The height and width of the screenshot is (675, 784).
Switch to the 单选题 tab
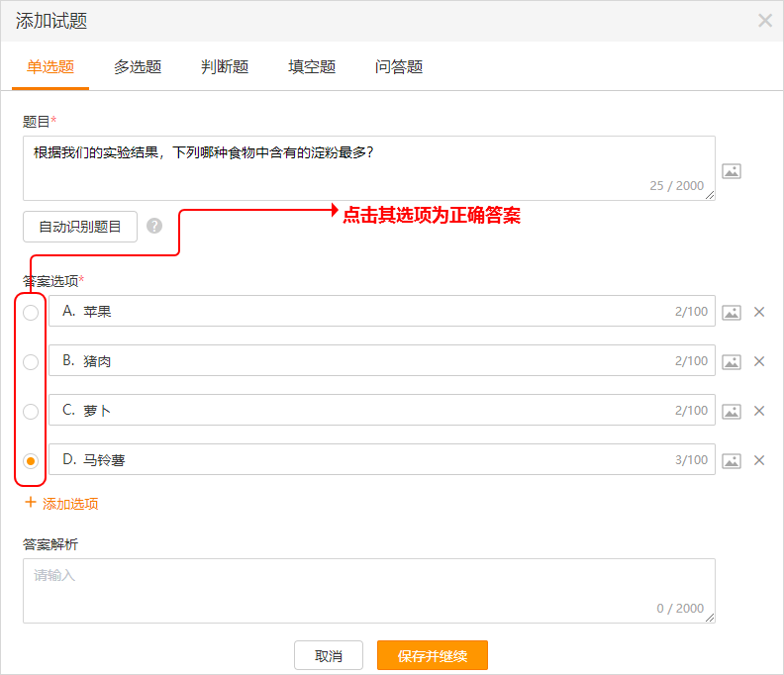50,67
